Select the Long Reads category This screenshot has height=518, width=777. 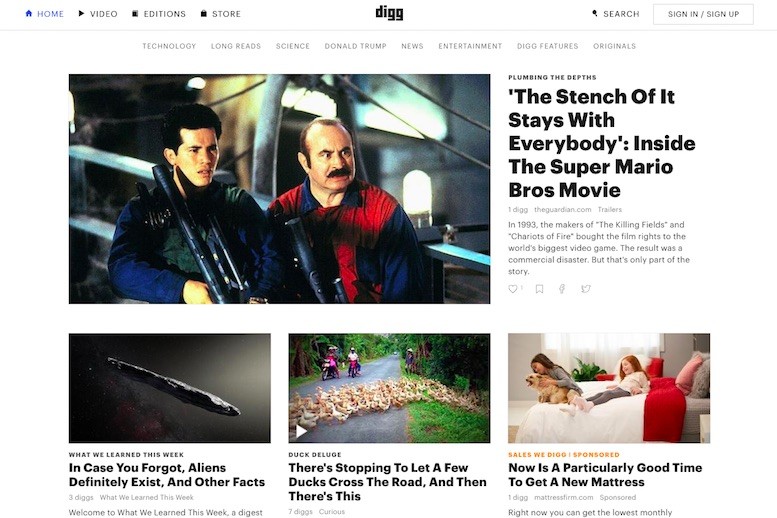[236, 46]
